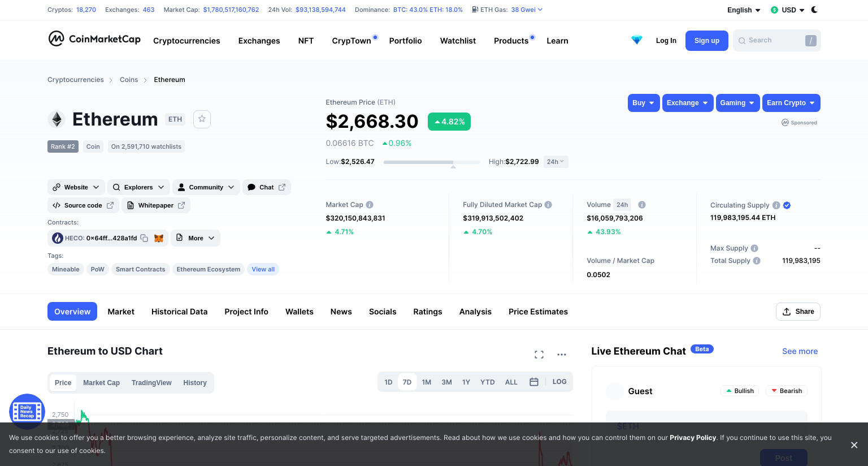Image resolution: width=868 pixels, height=466 pixels.
Task: Open Exchanges nav menu
Action: point(259,41)
